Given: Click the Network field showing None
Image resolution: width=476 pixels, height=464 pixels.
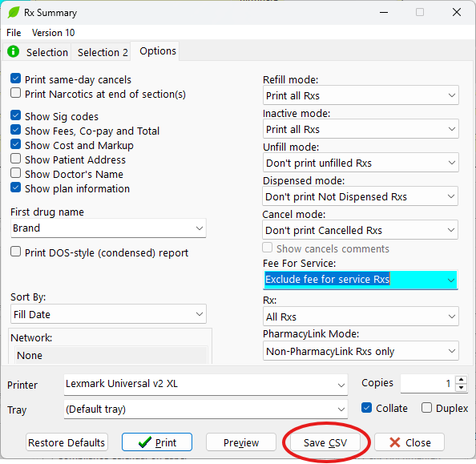Looking at the screenshot, I should [111, 355].
